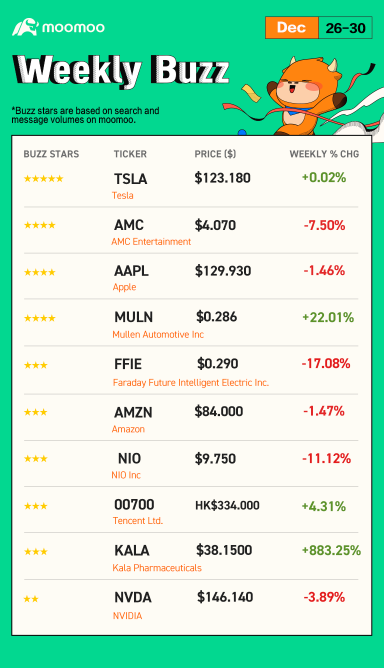384x668 pixels.
Task: Select the 26-30 date range label
Action: [345, 28]
